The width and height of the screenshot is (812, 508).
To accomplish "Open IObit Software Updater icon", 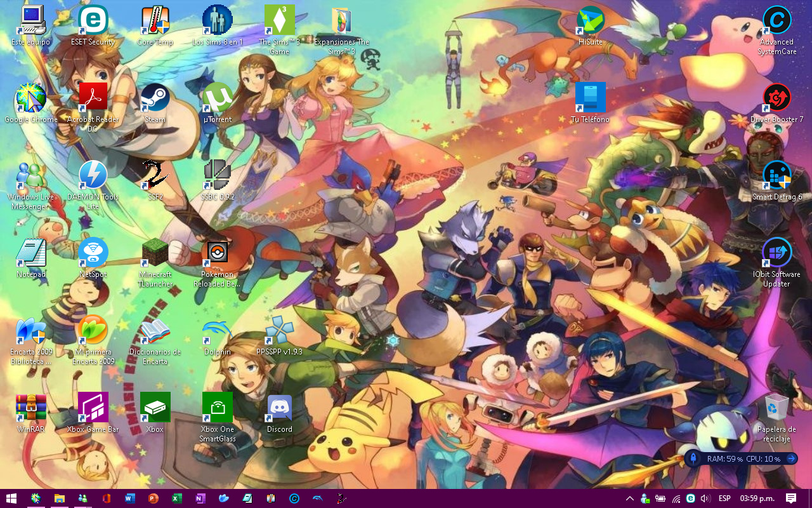I will coord(777,262).
